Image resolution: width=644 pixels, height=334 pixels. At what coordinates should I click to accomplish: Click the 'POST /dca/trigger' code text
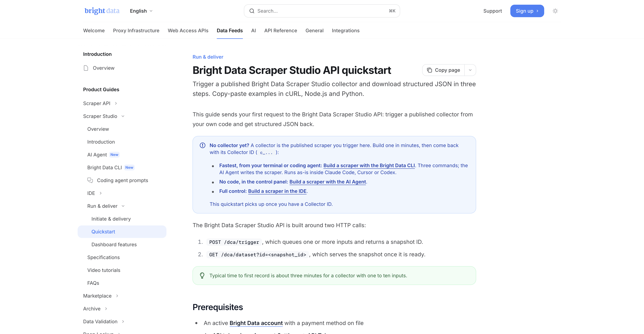click(x=234, y=242)
